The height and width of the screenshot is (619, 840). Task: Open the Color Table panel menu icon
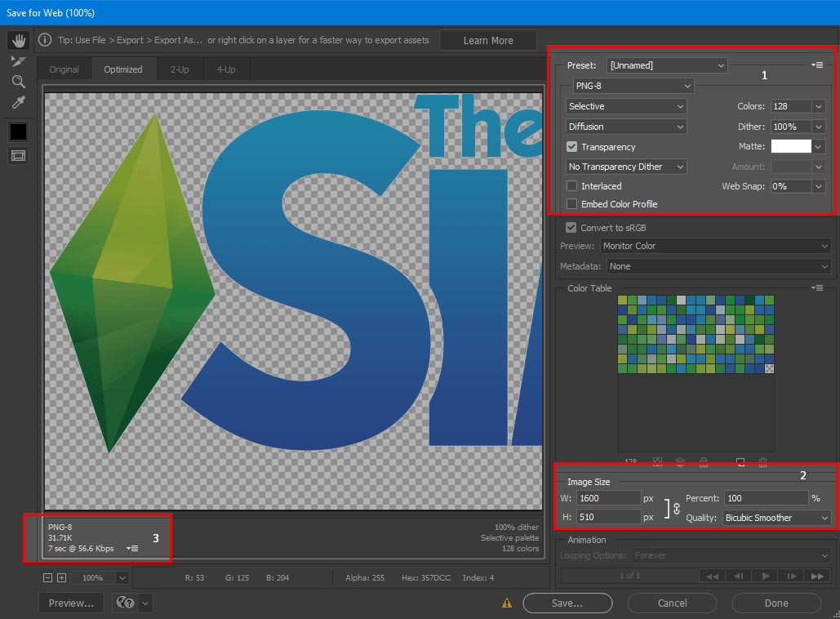pos(817,288)
